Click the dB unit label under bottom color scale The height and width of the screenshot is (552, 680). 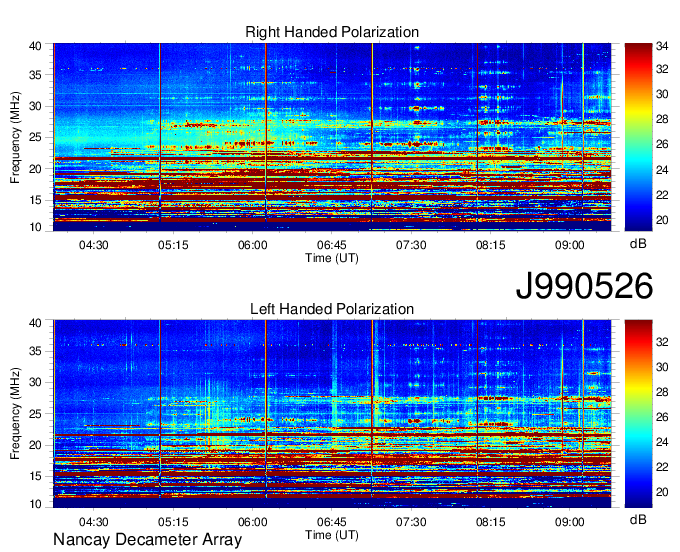(638, 519)
